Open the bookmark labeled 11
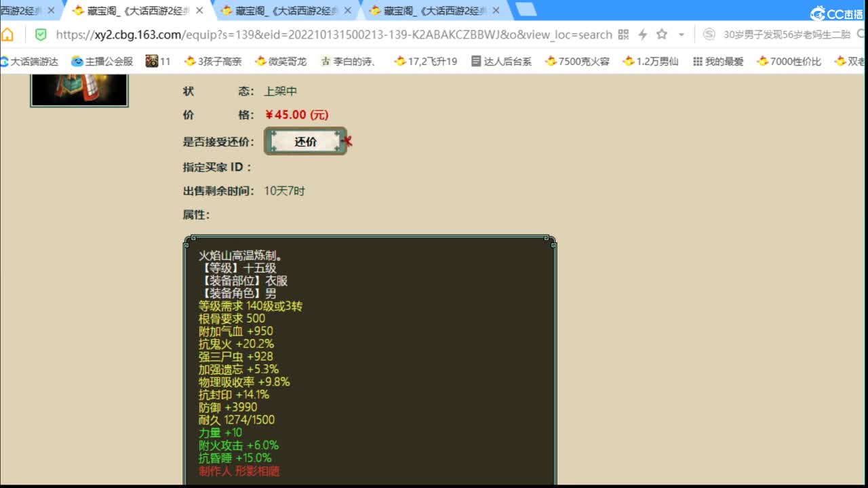Image resolution: width=868 pixels, height=488 pixels. pos(158,61)
